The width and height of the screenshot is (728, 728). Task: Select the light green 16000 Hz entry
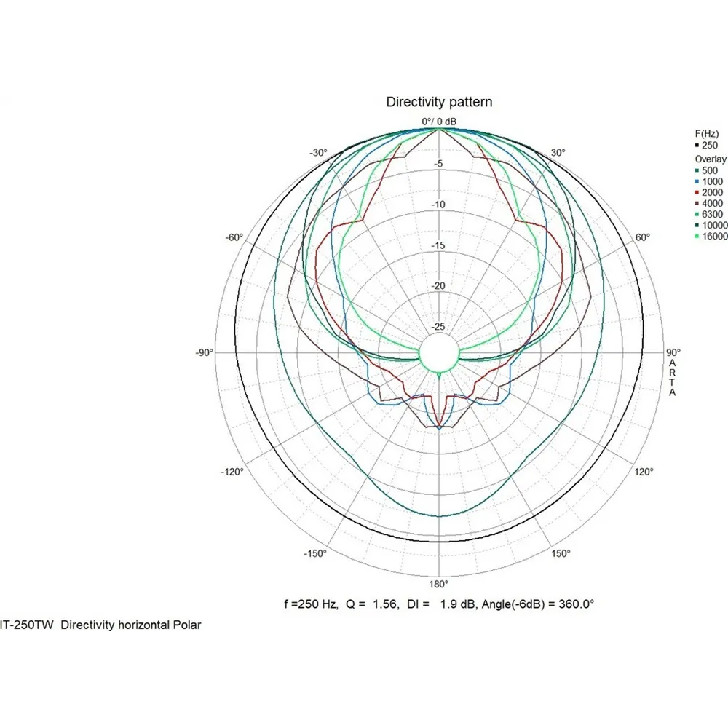coord(710,237)
